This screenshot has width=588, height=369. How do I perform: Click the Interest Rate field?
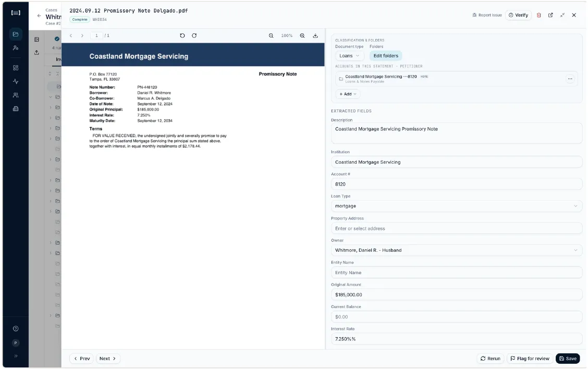[456, 339]
